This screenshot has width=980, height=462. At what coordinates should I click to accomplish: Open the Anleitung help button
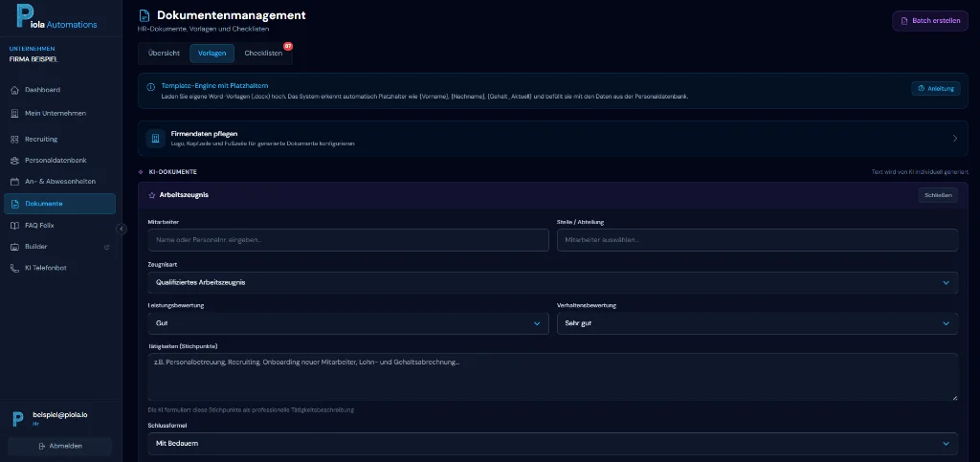935,88
